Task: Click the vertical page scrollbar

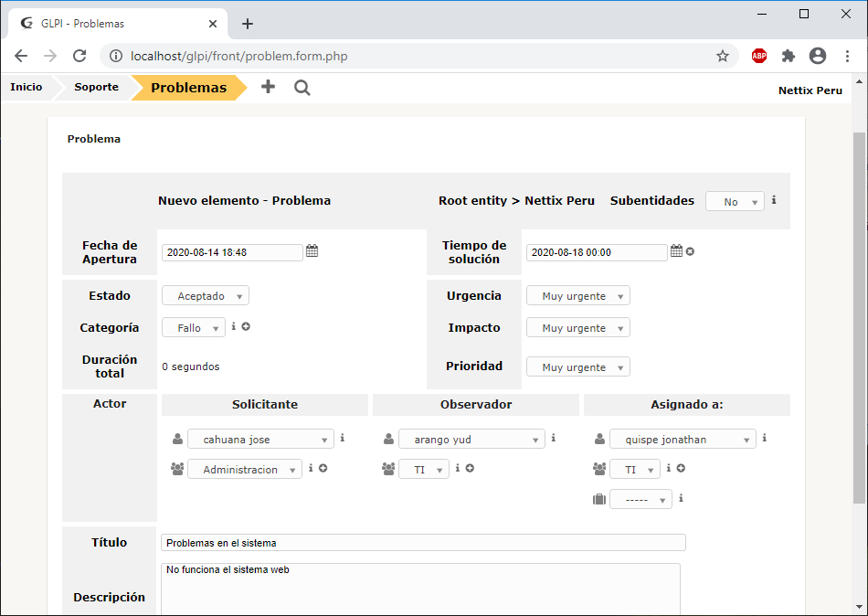Action: (859, 320)
